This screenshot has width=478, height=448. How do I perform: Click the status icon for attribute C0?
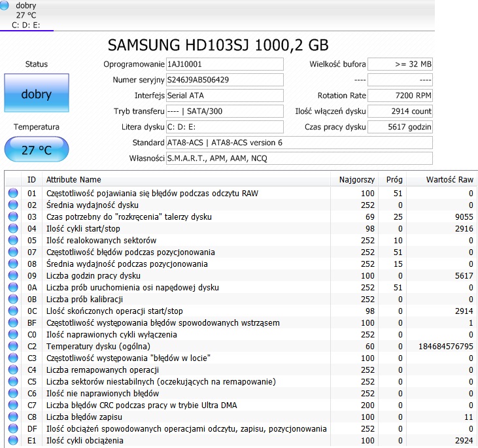13,335
